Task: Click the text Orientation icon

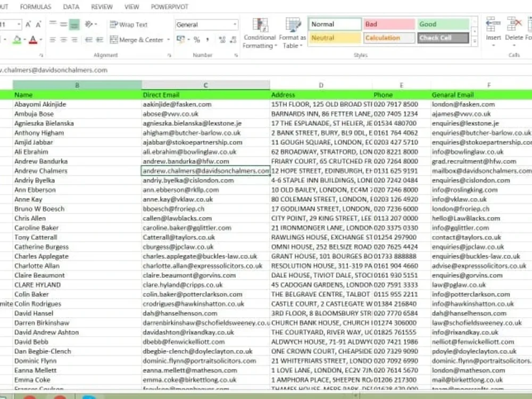Action: pos(88,24)
